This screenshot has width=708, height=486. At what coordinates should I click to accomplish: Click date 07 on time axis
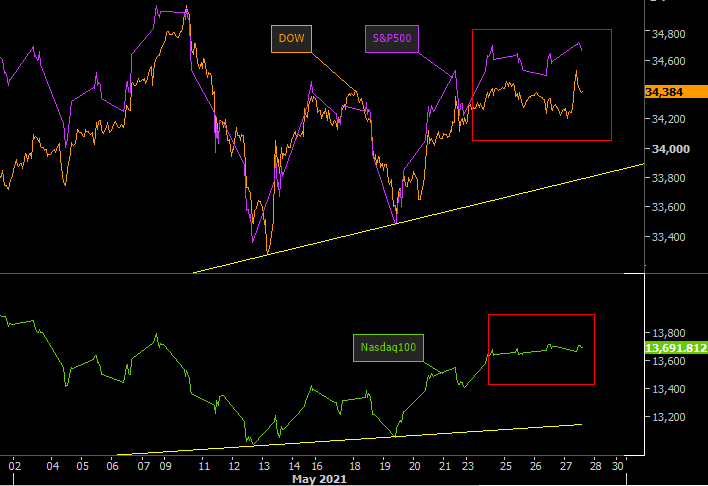click(x=144, y=466)
